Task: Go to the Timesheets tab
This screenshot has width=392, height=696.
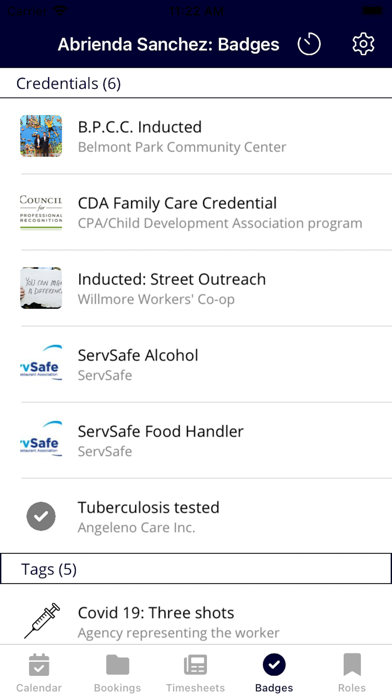Action: 196,672
